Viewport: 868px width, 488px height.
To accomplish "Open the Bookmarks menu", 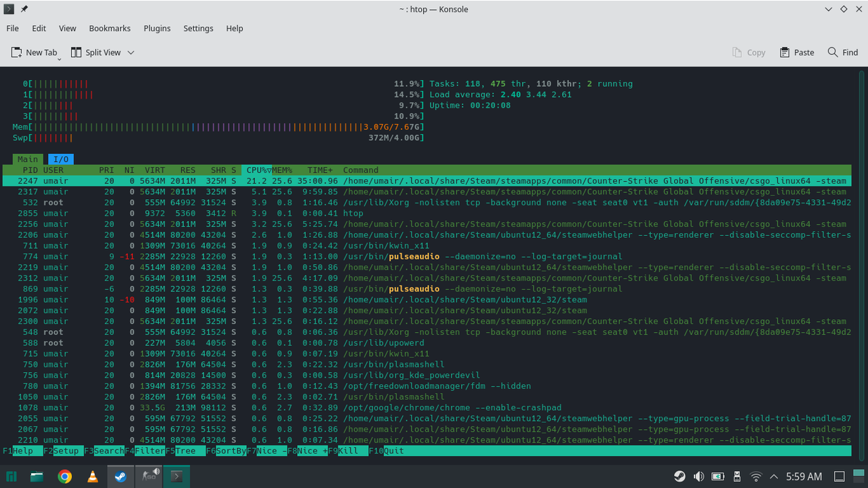I will (x=110, y=28).
